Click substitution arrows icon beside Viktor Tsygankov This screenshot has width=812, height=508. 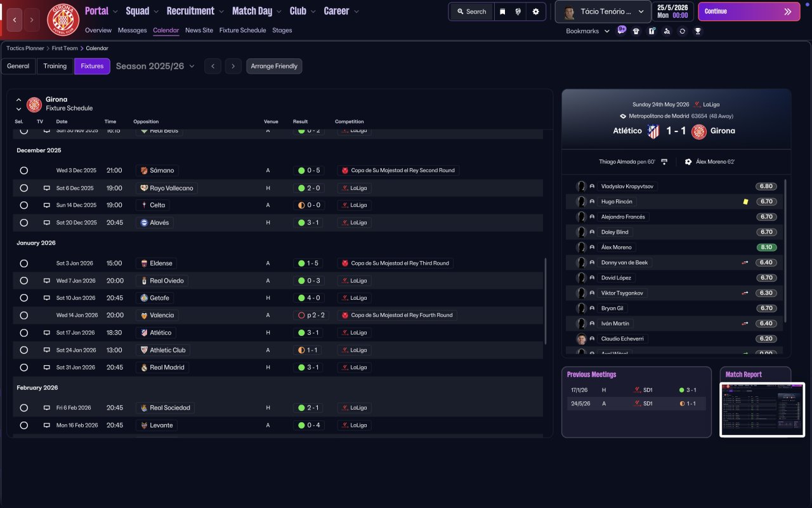745,293
